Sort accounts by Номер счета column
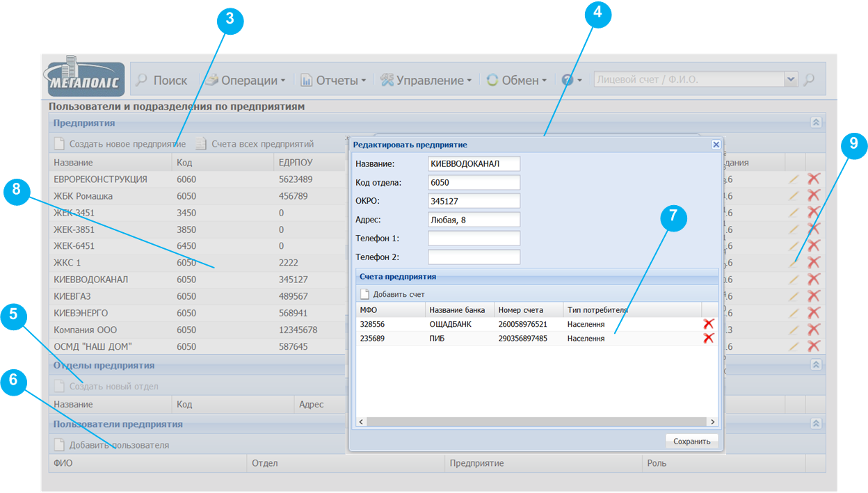 coord(529,309)
